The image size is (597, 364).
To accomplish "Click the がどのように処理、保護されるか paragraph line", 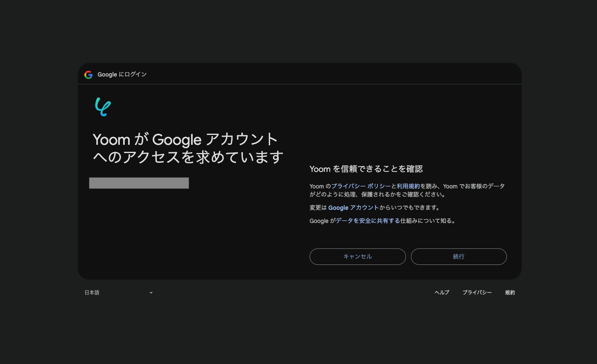I will (377, 195).
